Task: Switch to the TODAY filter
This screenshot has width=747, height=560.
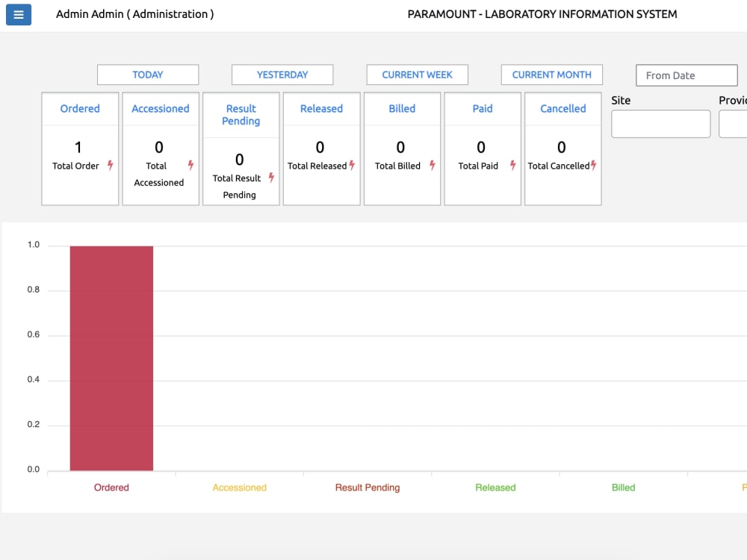Action: pos(147,75)
